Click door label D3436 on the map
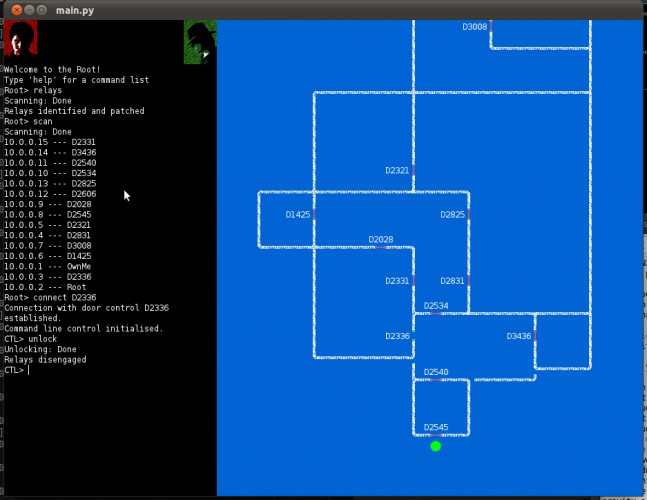Viewport: 647px width, 500px height. pyautogui.click(x=519, y=336)
